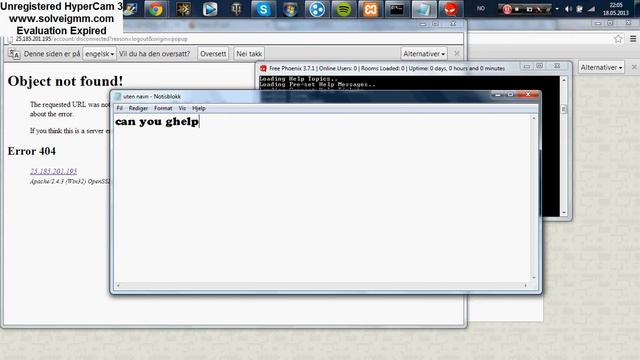This screenshot has height=360, width=640.
Task: Open the Action Center flag tray icon
Action: [580, 9]
